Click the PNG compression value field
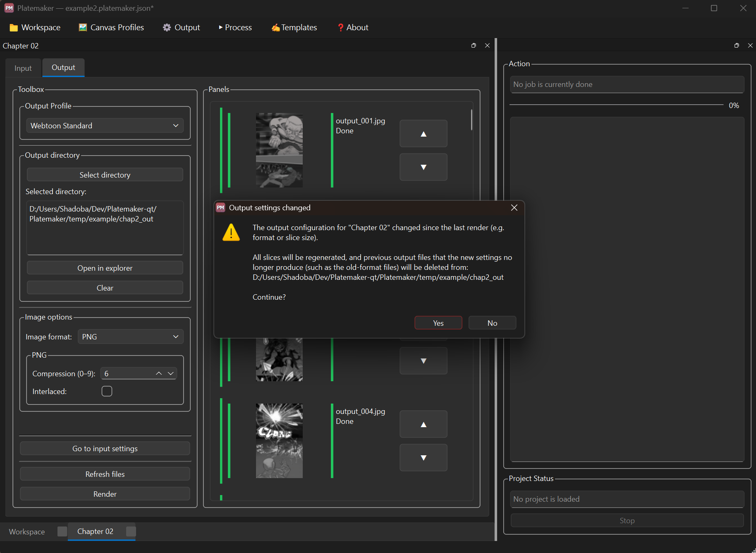Image resolution: width=756 pixels, height=553 pixels. (126, 373)
